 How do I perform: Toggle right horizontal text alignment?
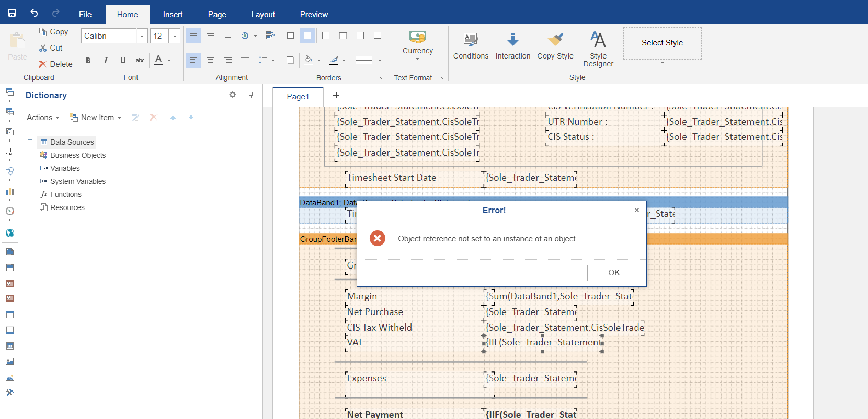pos(228,60)
